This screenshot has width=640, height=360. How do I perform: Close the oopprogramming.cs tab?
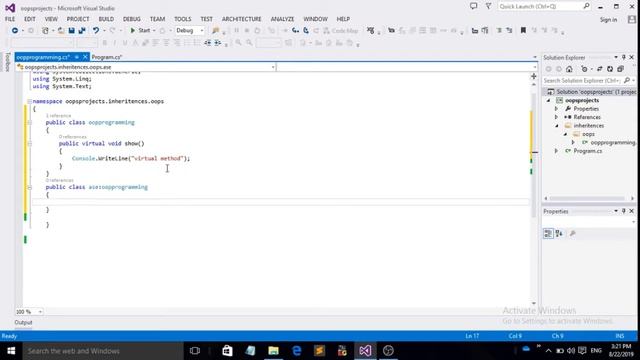[x=85, y=57]
